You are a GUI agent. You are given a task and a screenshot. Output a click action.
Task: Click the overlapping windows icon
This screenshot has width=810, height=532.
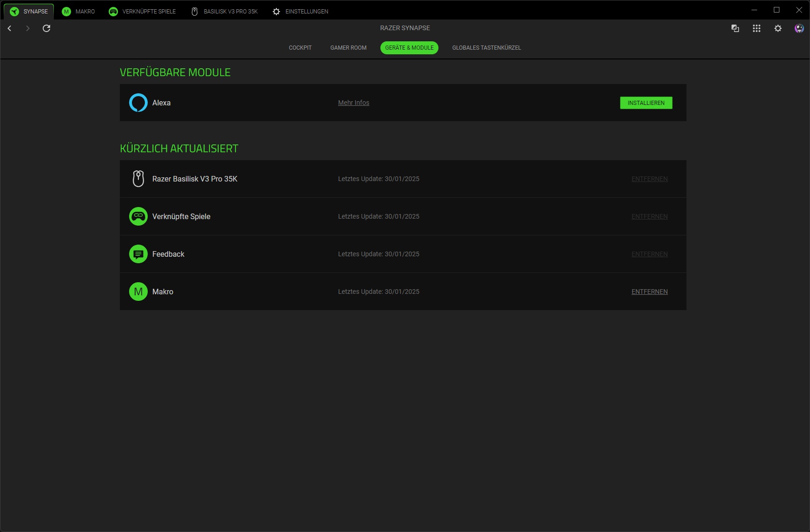pyautogui.click(x=735, y=28)
